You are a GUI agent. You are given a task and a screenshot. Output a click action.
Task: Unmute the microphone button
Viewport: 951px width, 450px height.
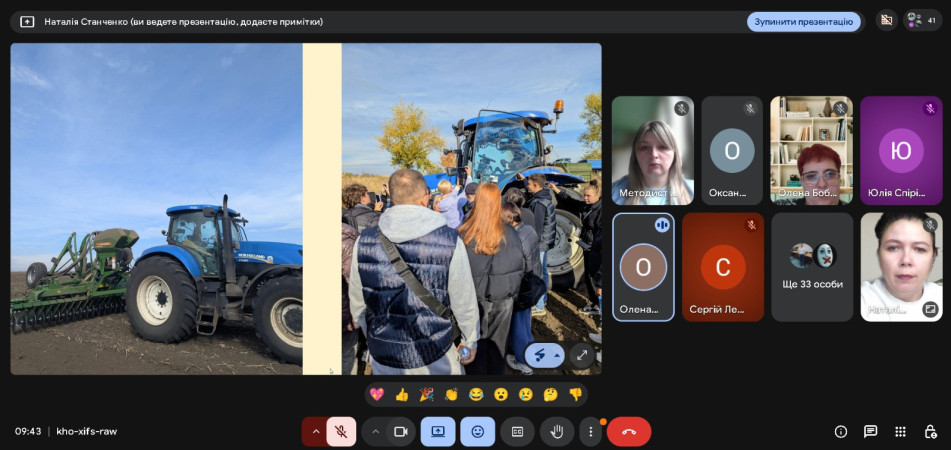point(341,432)
